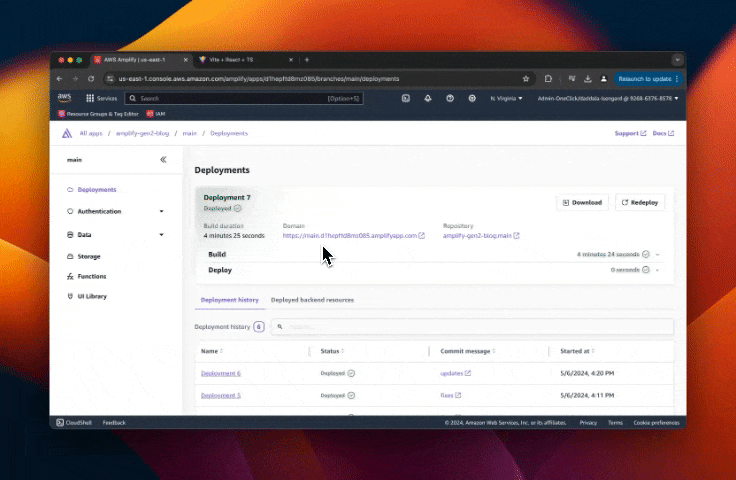Select the Vite + React + TS browser tab

(245, 60)
